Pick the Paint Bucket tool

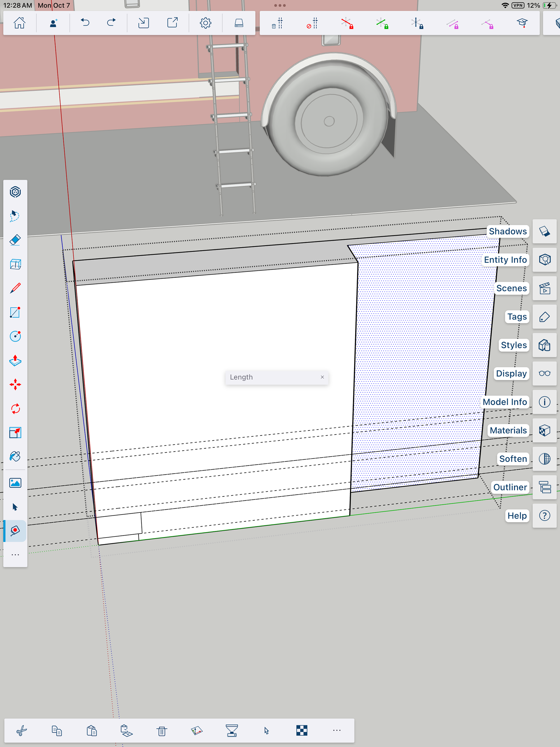(x=15, y=456)
